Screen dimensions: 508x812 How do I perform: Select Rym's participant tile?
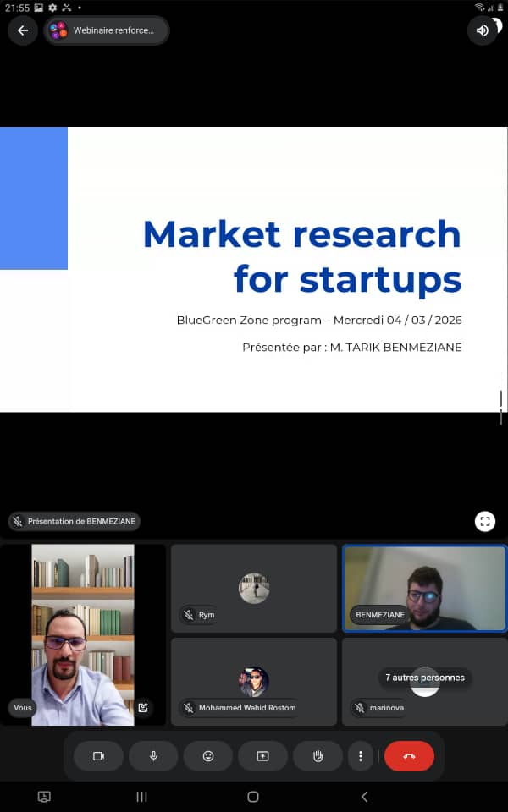(253, 588)
